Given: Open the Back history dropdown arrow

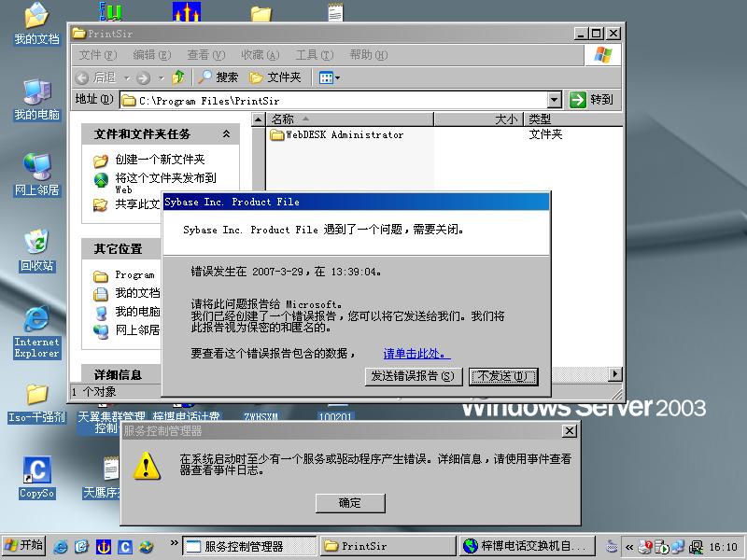Looking at the screenshot, I should (x=127, y=77).
